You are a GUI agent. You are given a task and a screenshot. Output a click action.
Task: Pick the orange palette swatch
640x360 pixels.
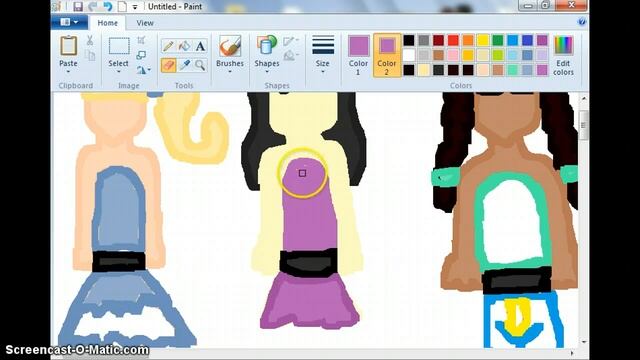click(x=468, y=40)
